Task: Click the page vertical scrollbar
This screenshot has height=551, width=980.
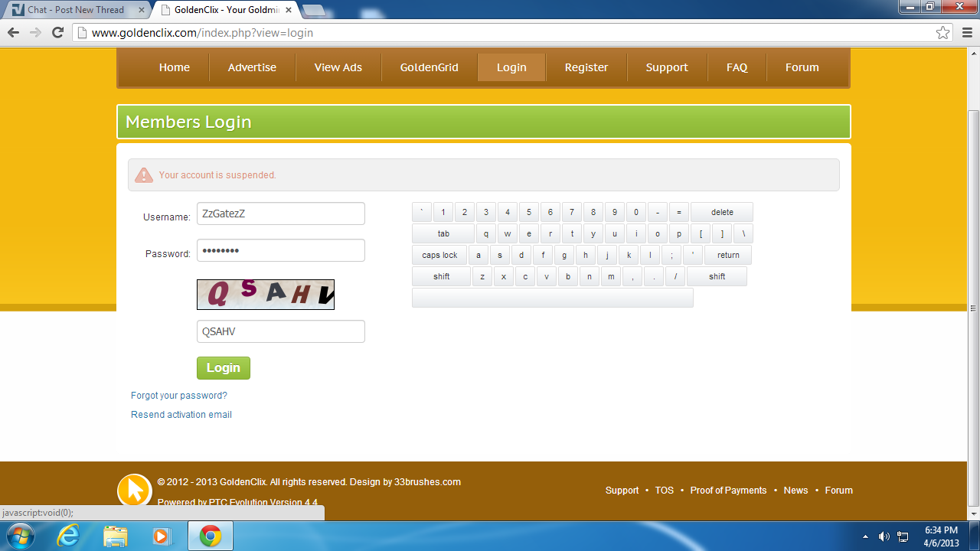Action: (x=974, y=308)
